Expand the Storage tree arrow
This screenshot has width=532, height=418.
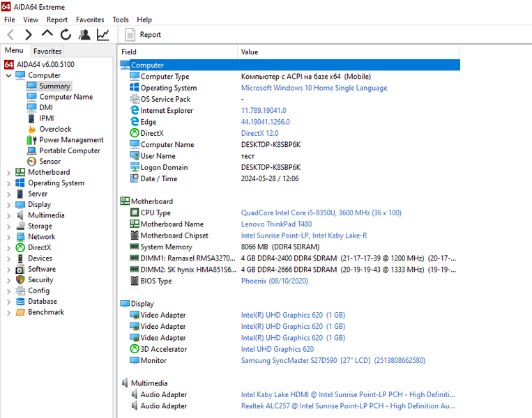click(x=9, y=226)
